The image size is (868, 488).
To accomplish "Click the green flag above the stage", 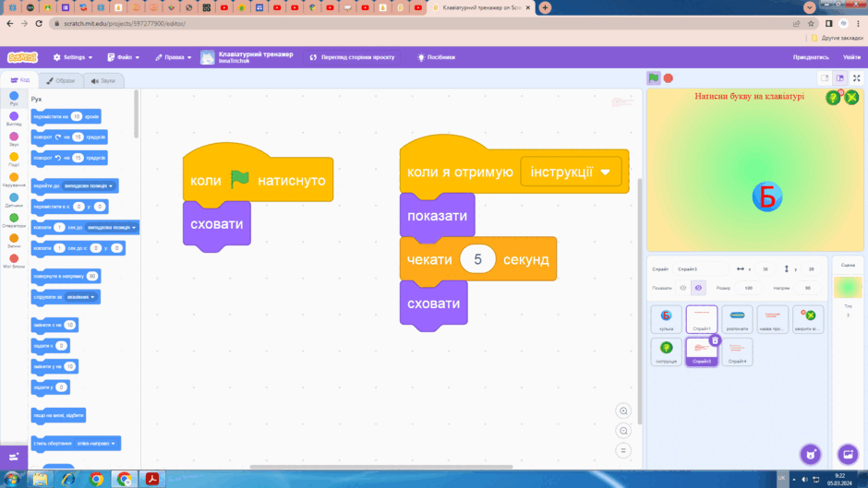I will [654, 78].
